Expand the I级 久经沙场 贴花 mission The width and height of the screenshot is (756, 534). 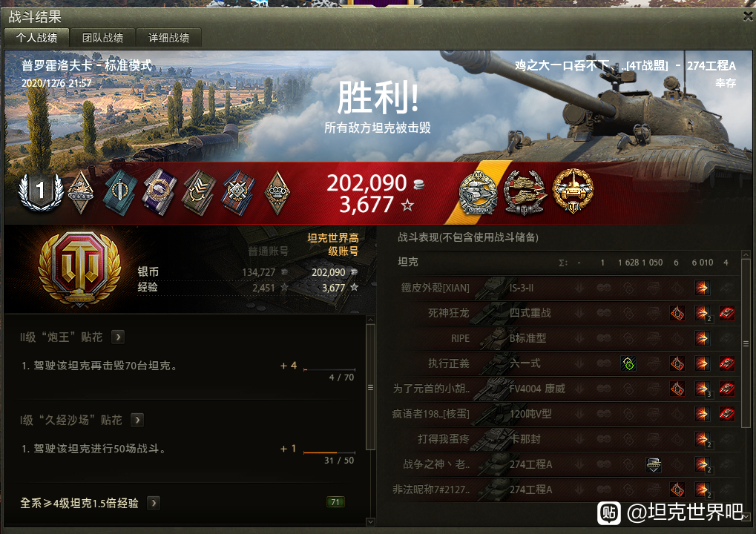tap(137, 420)
